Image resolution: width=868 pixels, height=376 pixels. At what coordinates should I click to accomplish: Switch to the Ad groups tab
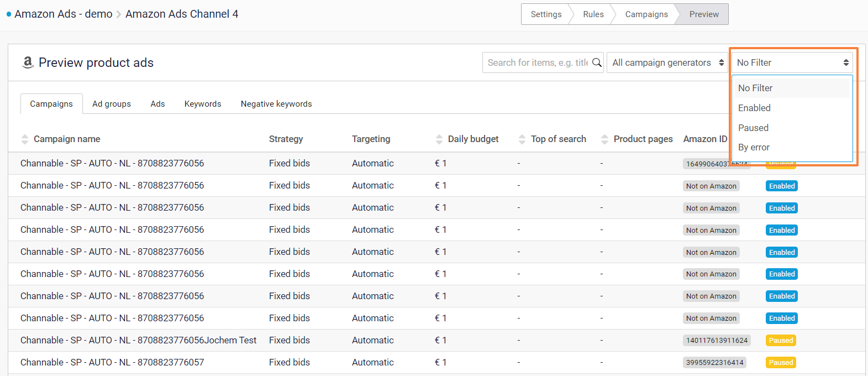(x=112, y=104)
